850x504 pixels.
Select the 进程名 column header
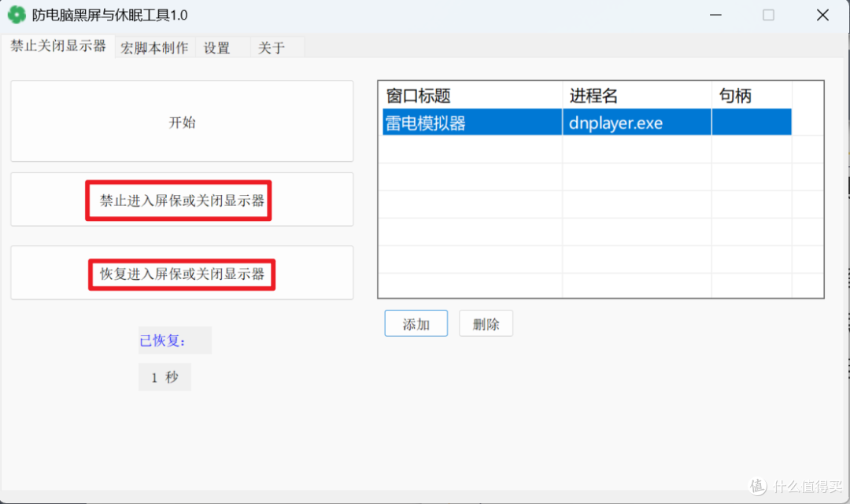(x=637, y=96)
